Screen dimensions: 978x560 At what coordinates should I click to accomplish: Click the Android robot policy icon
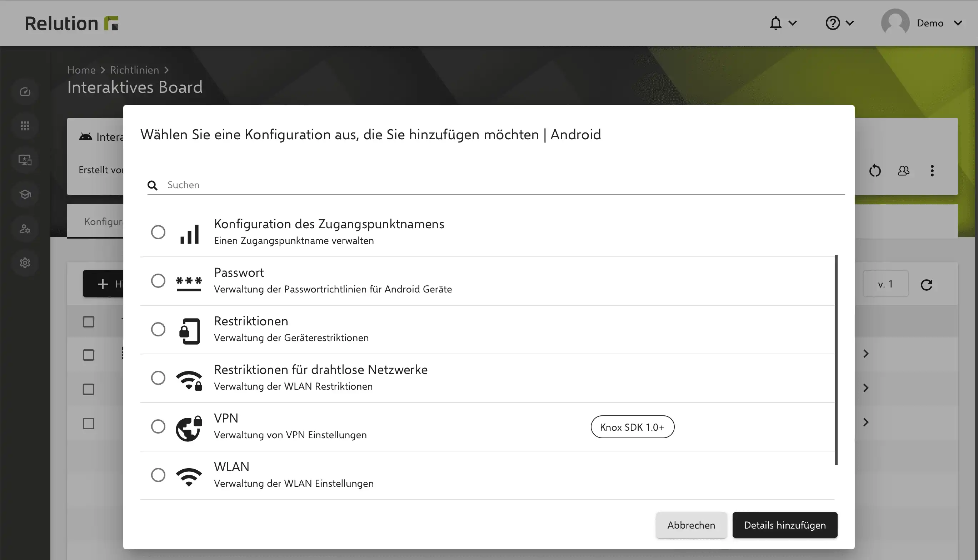[x=85, y=136]
